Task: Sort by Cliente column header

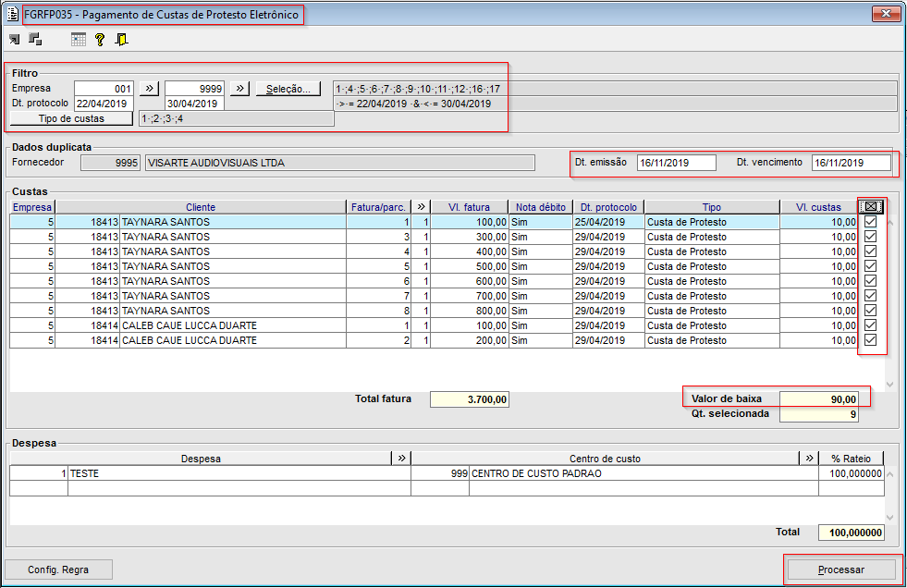Action: pyautogui.click(x=201, y=207)
